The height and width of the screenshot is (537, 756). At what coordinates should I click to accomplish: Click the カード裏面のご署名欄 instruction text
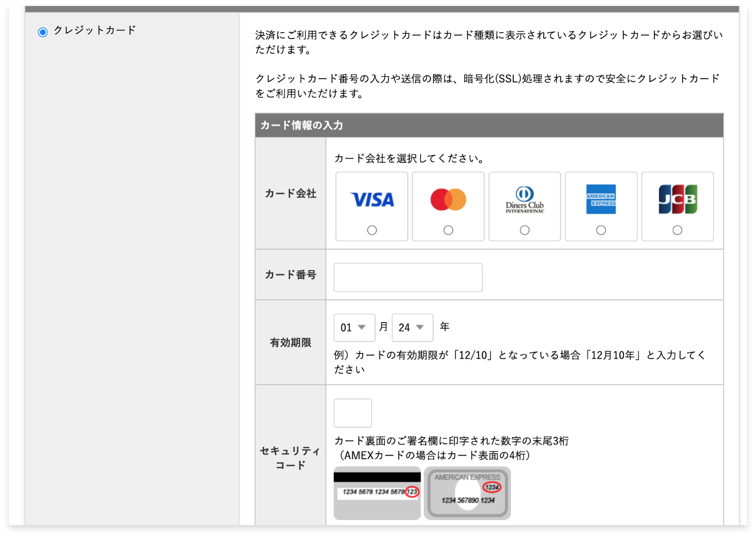[x=451, y=441]
